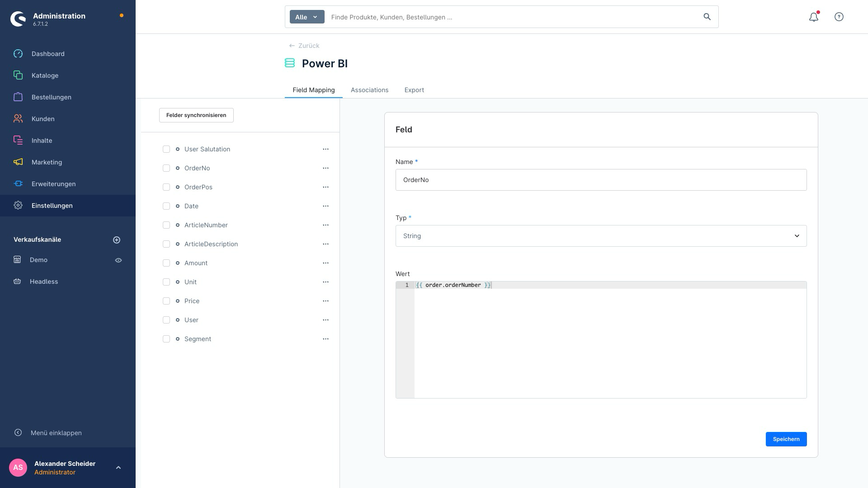Check the Amount checkbox
The image size is (868, 488).
click(166, 263)
